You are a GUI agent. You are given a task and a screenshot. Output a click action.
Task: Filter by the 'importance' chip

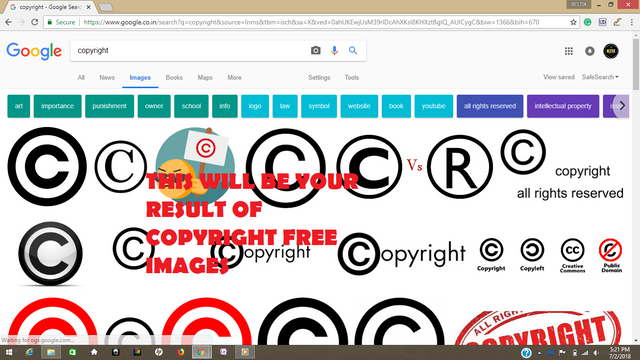tap(58, 106)
